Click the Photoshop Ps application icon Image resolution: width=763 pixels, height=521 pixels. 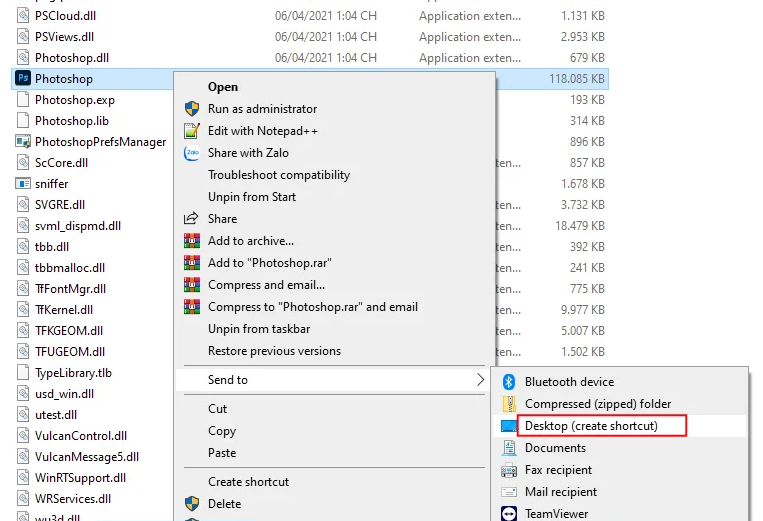click(x=23, y=78)
